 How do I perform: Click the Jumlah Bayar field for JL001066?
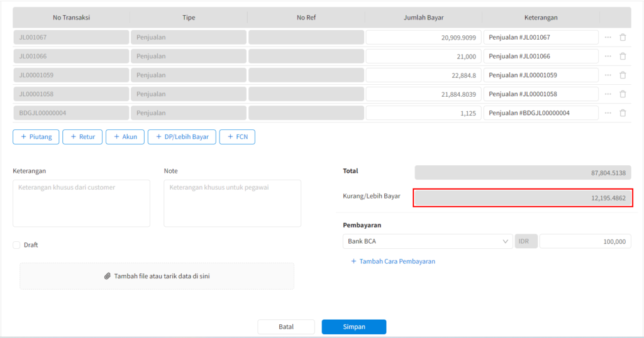point(423,57)
